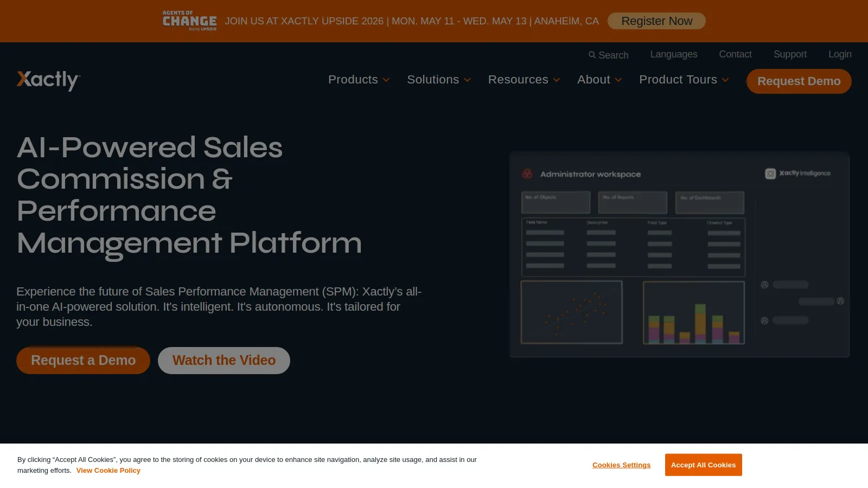Click the user avatar in the Intelligence panel
868x488 pixels.
tap(765, 284)
